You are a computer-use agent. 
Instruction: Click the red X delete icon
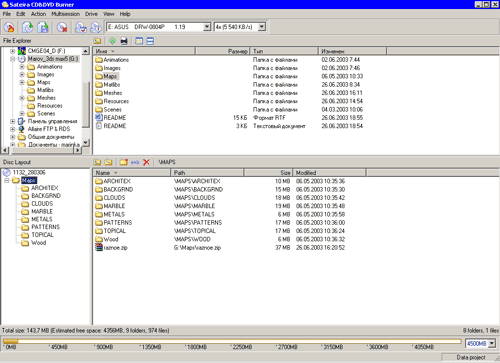pyautogui.click(x=146, y=162)
